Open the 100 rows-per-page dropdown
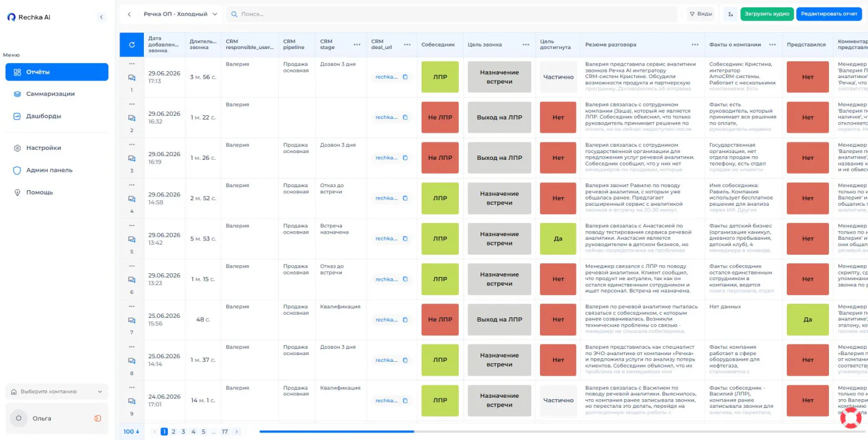Screen dimensions: 868x440 point(131,431)
